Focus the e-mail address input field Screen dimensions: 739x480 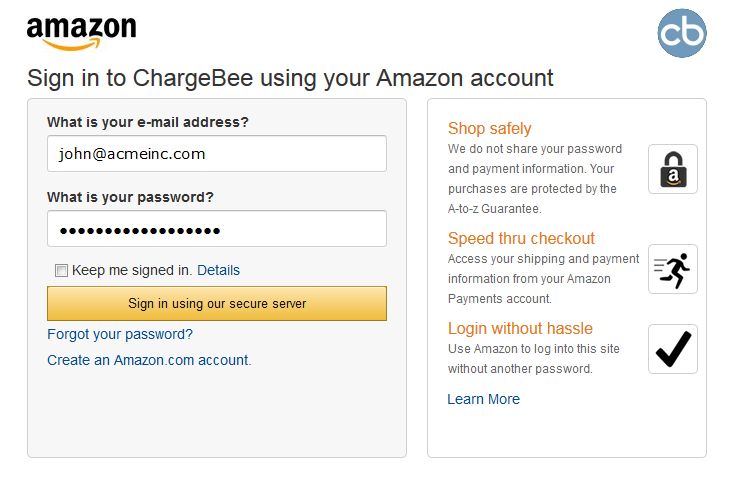(x=216, y=154)
